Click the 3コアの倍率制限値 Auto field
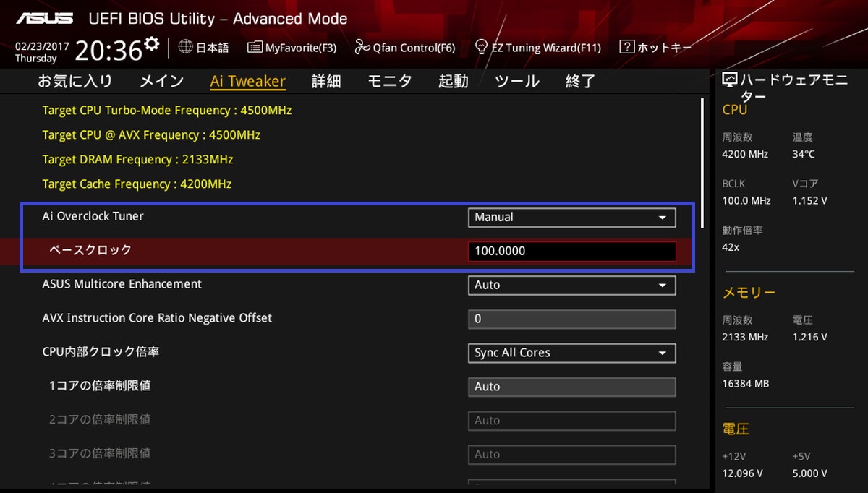The width and height of the screenshot is (868, 493). click(x=571, y=454)
